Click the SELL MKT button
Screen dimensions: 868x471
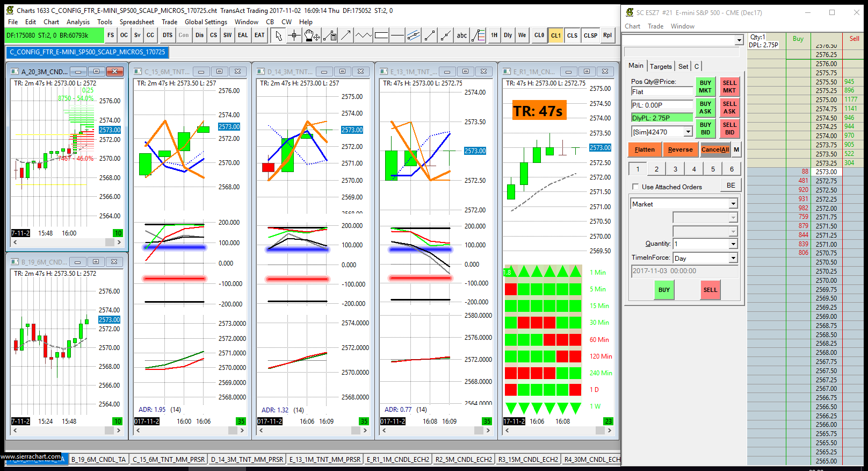[729, 87]
